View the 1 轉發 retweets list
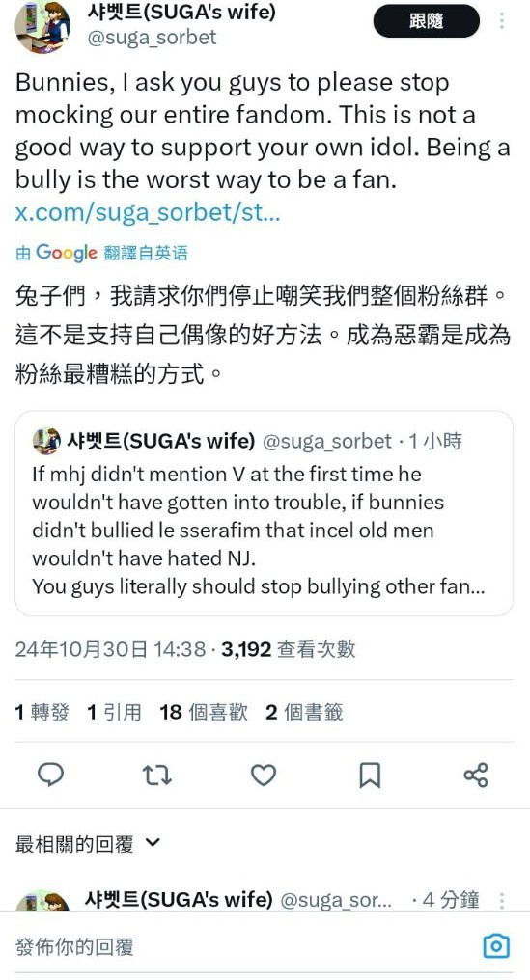The width and height of the screenshot is (530, 980). coord(42,712)
